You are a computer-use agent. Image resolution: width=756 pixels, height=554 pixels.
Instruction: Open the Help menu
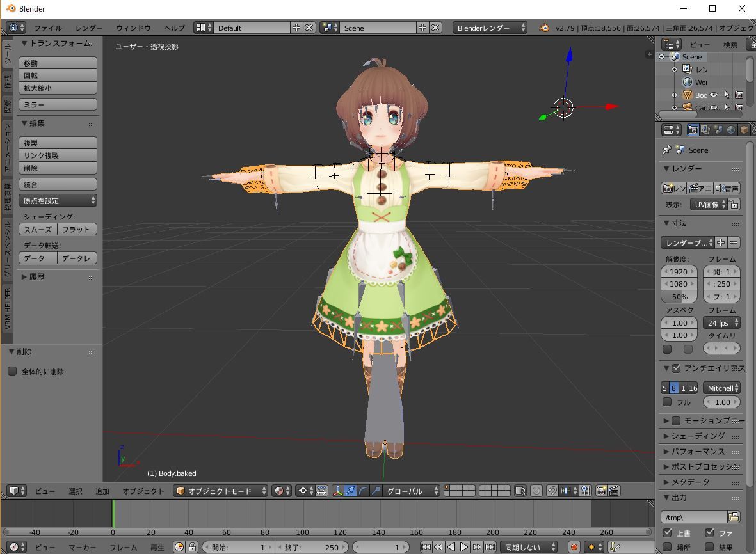click(174, 28)
